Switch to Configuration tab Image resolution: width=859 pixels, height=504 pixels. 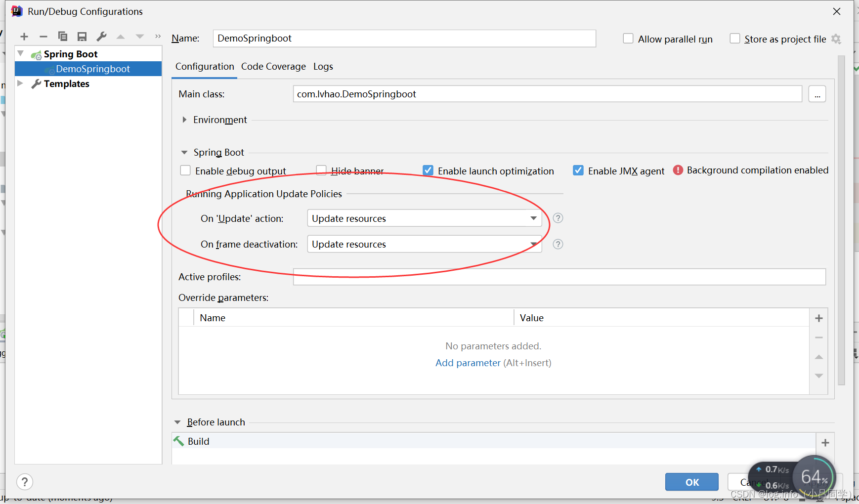tap(205, 66)
